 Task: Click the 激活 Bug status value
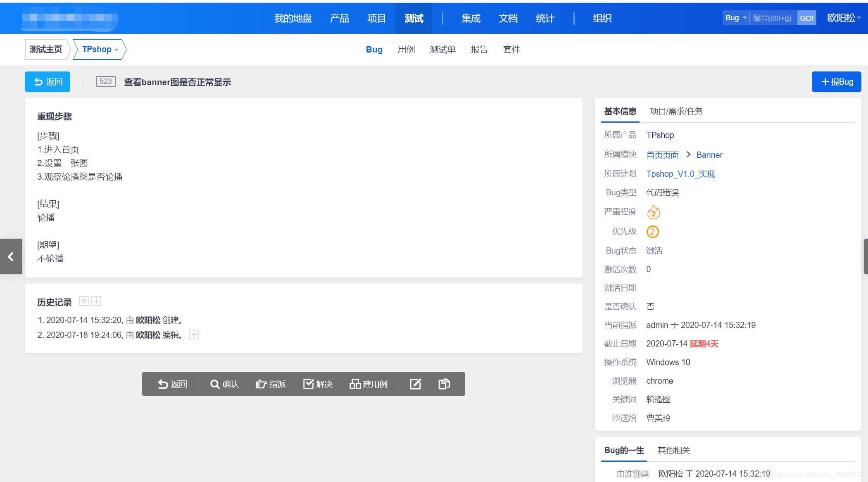[654, 251]
